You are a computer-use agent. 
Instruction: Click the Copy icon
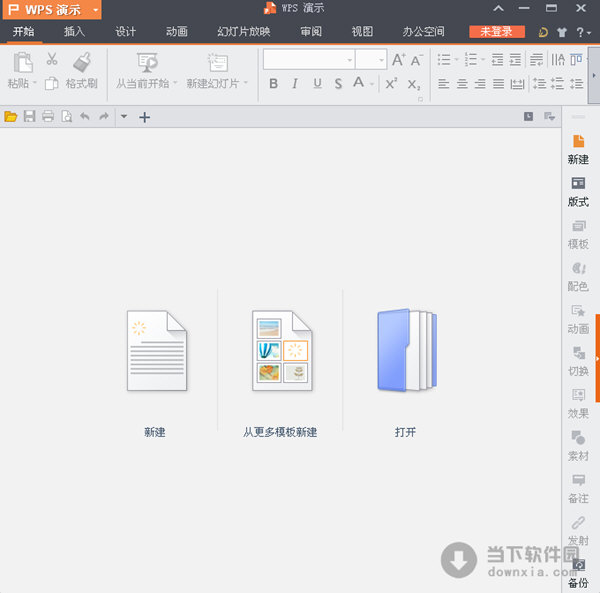click(51, 83)
